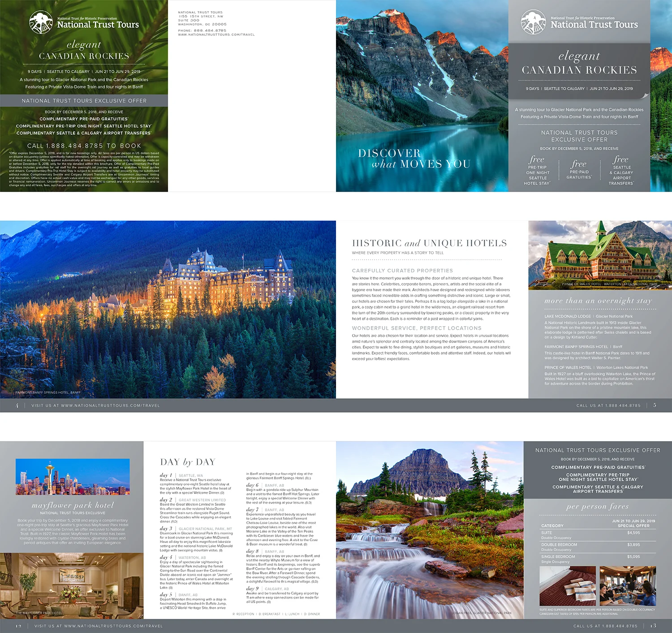
Task: Click the 'day 1' Seattle, WA entry heading
Action: (181, 475)
